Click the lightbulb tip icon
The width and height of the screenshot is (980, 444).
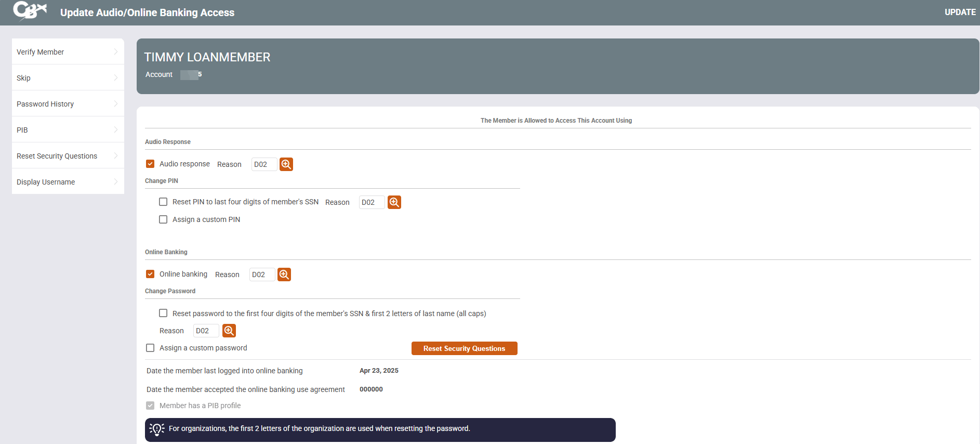pos(157,429)
